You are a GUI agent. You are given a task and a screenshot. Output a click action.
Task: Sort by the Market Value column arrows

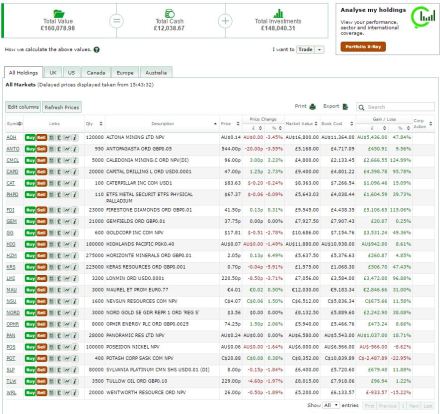pyautogui.click(x=316, y=124)
